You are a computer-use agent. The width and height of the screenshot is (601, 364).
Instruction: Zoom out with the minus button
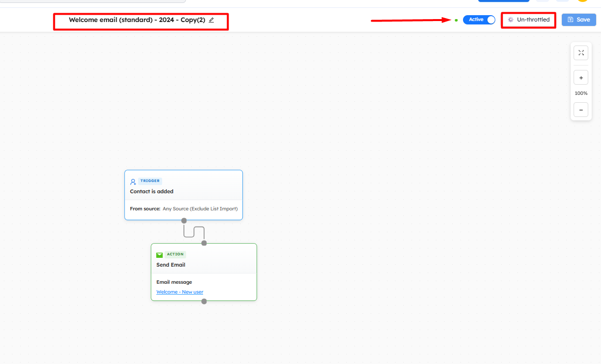point(581,110)
